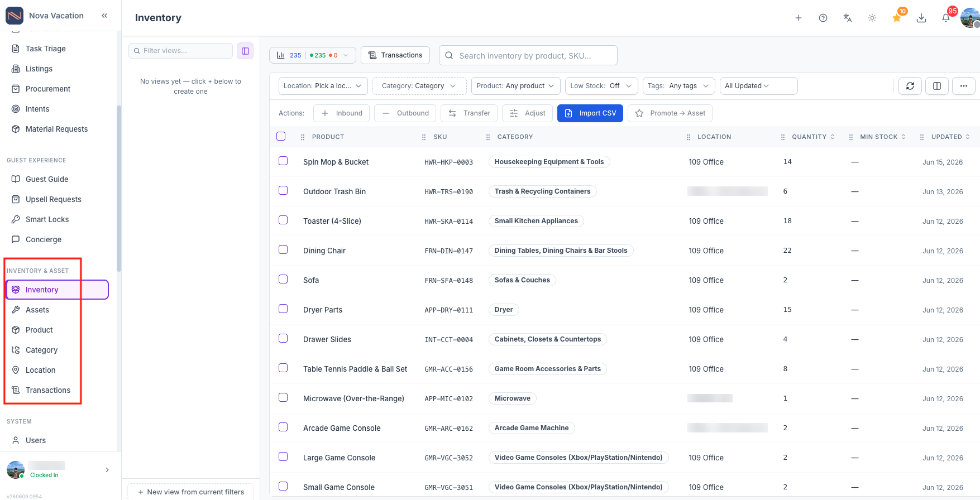Open the three-dots more options menu
This screenshot has width=980, height=500.
pos(964,86)
